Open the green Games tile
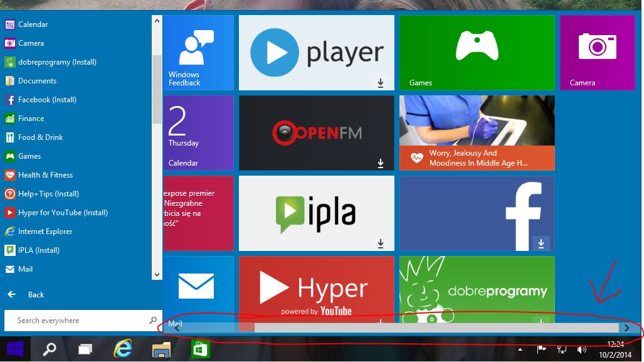This screenshot has width=644, height=362. [477, 53]
